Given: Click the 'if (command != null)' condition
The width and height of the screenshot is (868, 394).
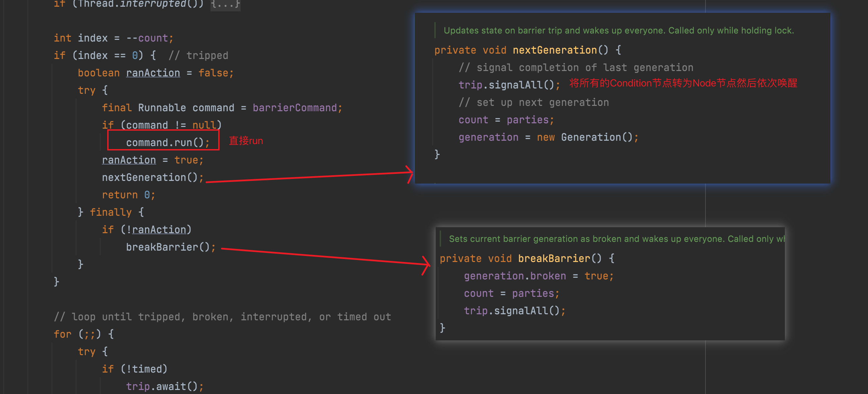Looking at the screenshot, I should coord(162,125).
